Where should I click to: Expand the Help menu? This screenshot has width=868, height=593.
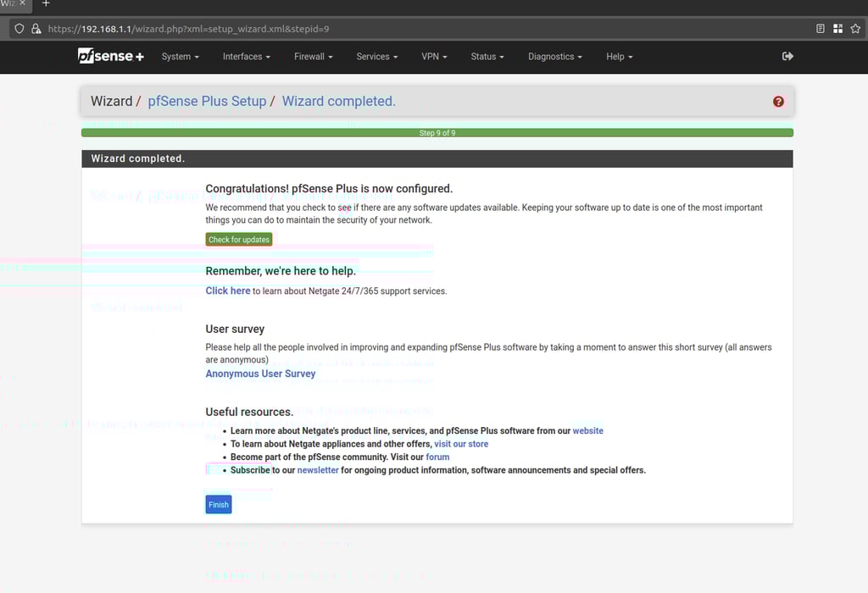(x=619, y=57)
